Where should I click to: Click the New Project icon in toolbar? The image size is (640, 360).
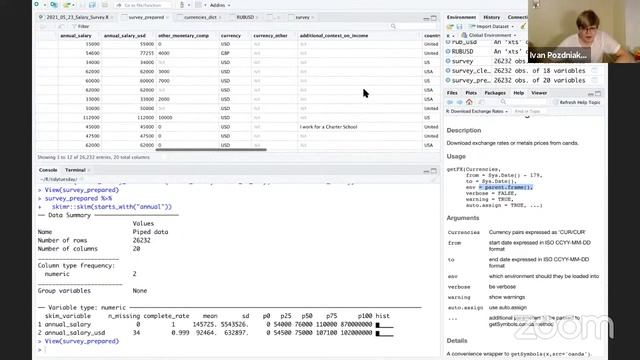point(53,5)
